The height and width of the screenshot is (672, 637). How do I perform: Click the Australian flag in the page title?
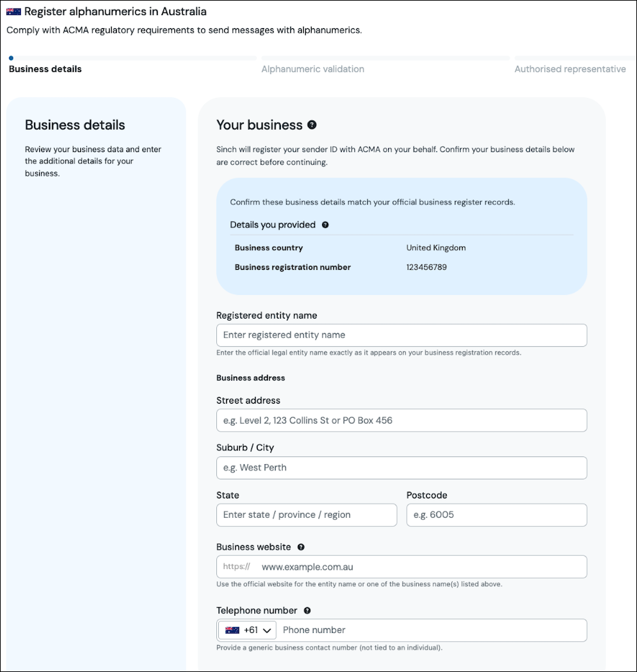click(x=14, y=12)
